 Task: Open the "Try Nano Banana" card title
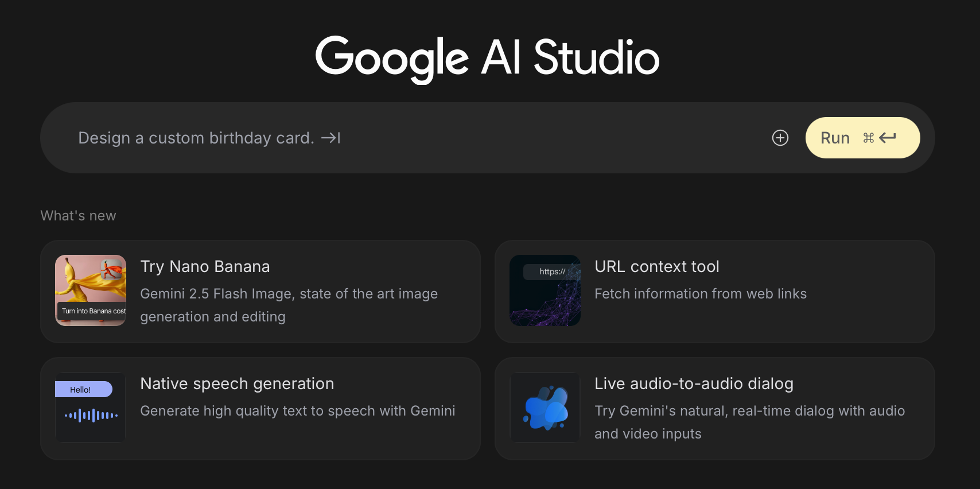[x=205, y=266]
